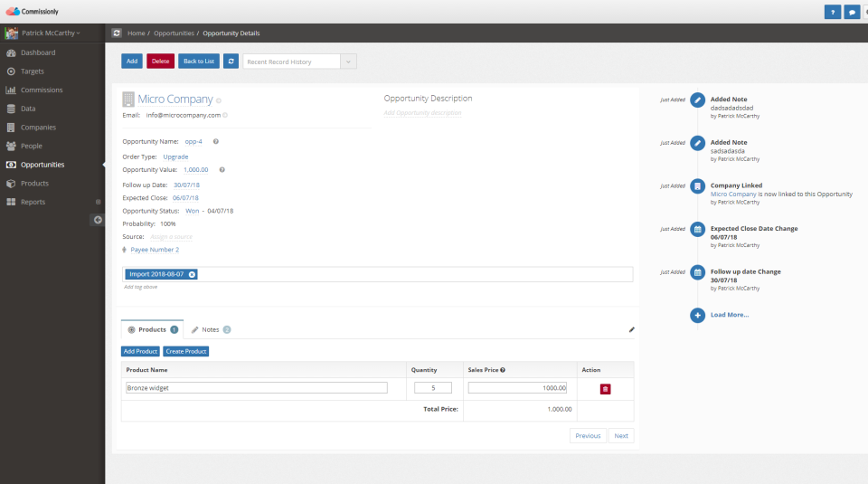
Task: Click the blue Add button
Action: 132,61
